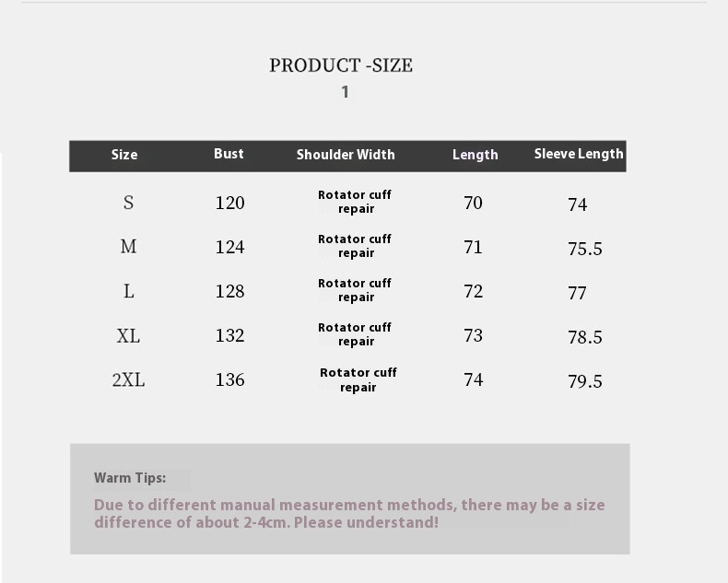Select the S size row label
Viewport: 728px width, 583px height.
tap(128, 203)
